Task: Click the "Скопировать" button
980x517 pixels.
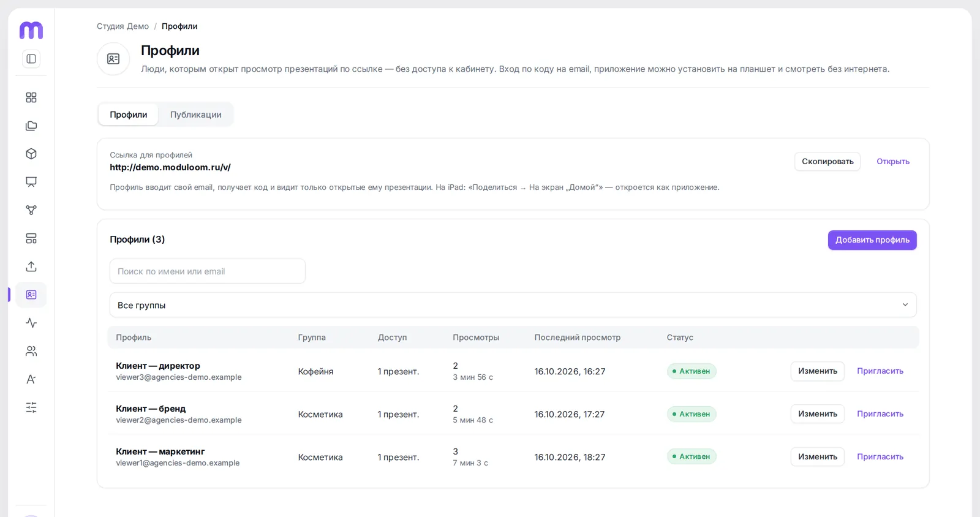Action: [827, 162]
